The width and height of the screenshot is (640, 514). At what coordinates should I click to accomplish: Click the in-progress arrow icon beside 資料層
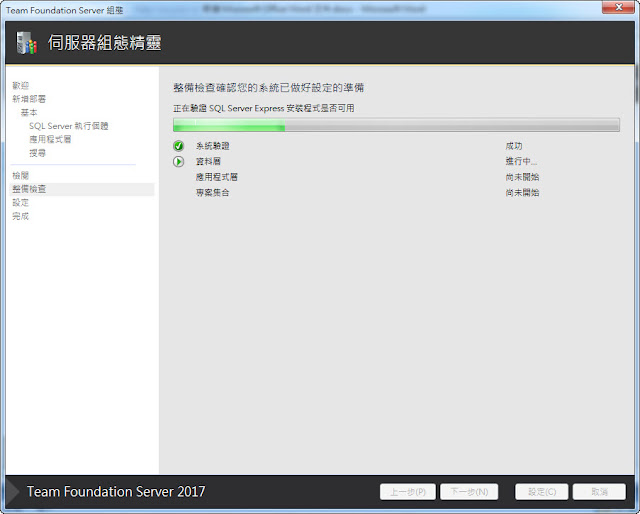tap(178, 162)
